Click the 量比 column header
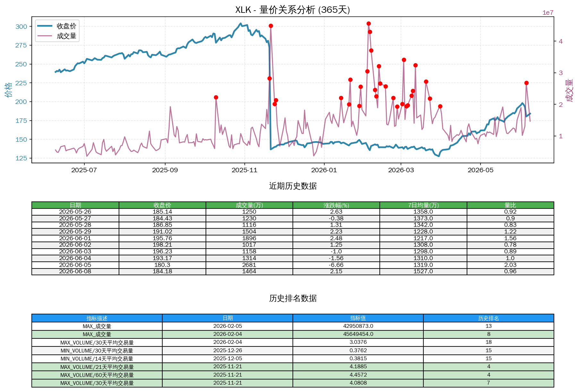This screenshot has height=392, width=578. [510, 205]
